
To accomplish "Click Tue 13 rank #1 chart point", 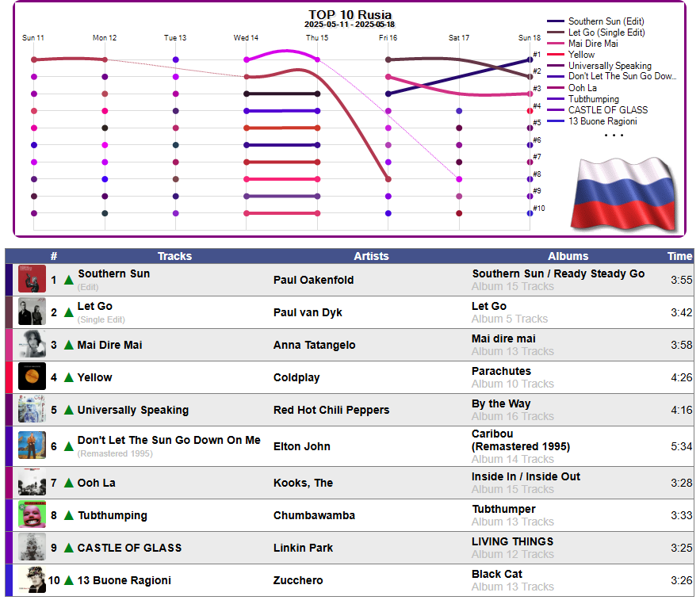I will point(175,59).
